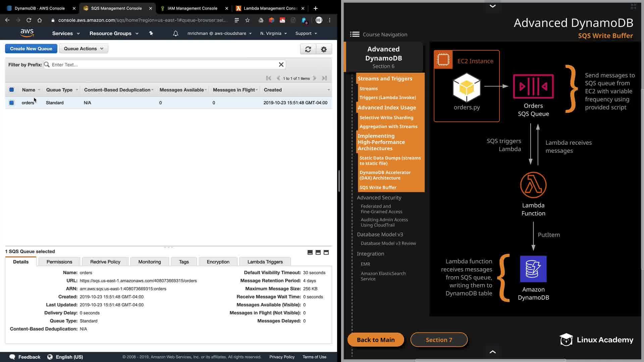Uncheck the orders queue checkbox

click(12, 103)
